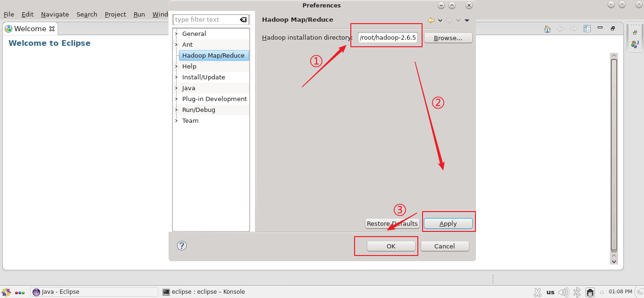
Task: Expand the Java preferences node
Action: click(177, 88)
